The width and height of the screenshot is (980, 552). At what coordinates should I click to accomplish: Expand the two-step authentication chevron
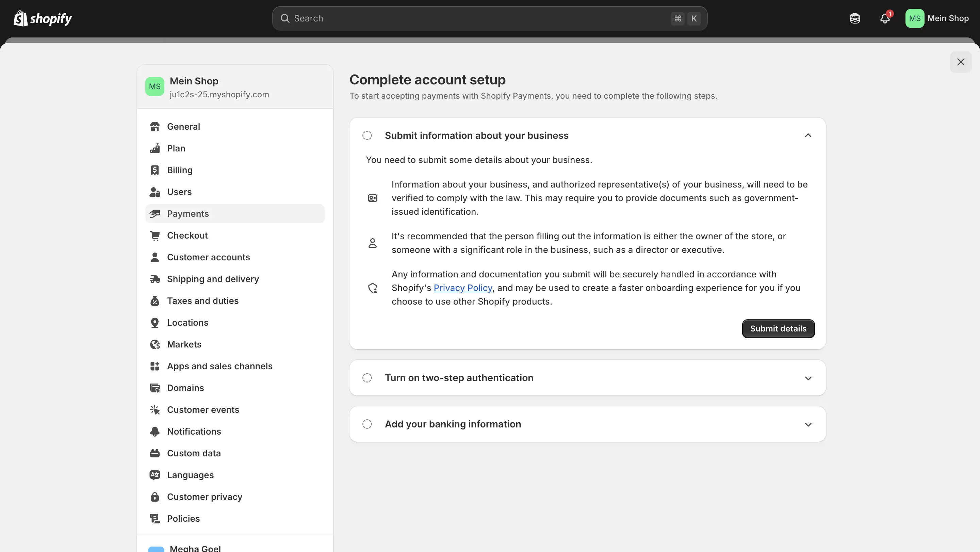[808, 378]
